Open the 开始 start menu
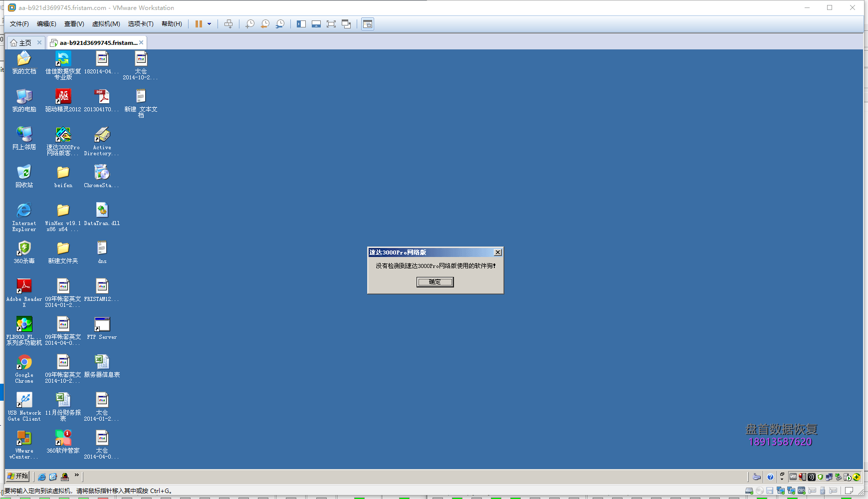This screenshot has height=499, width=868. pyautogui.click(x=17, y=476)
